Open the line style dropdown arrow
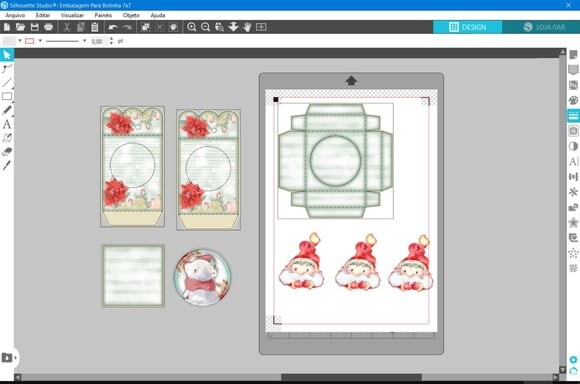Viewport: 580px width, 384px height. [84, 41]
